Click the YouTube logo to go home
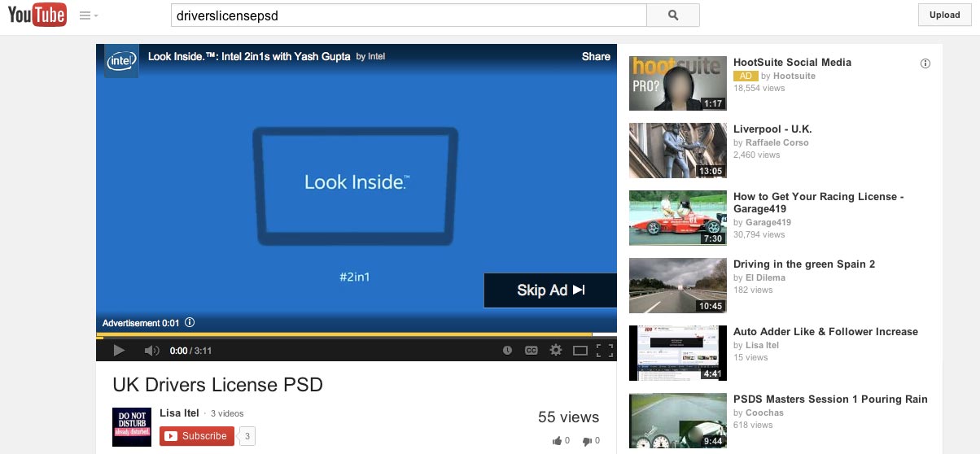 coord(37,15)
